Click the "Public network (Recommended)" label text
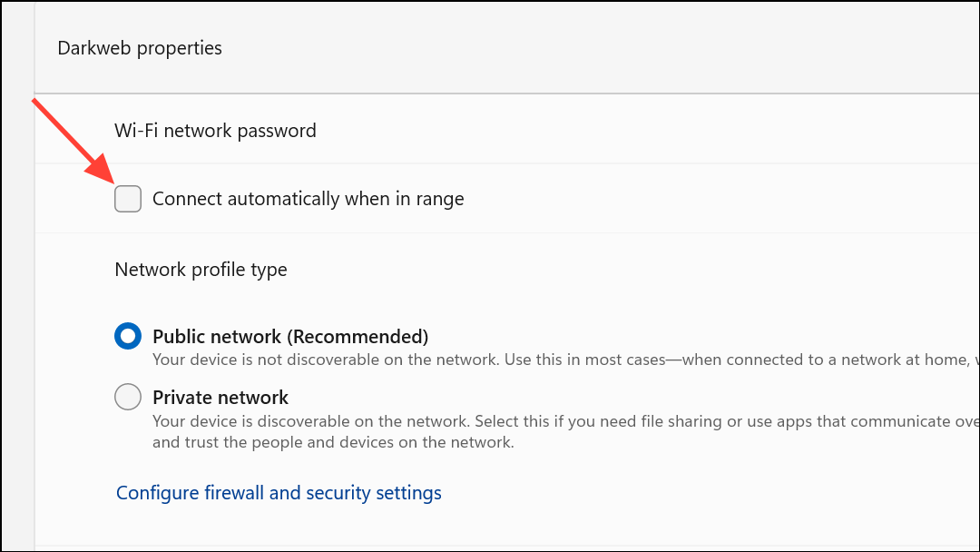 click(289, 337)
